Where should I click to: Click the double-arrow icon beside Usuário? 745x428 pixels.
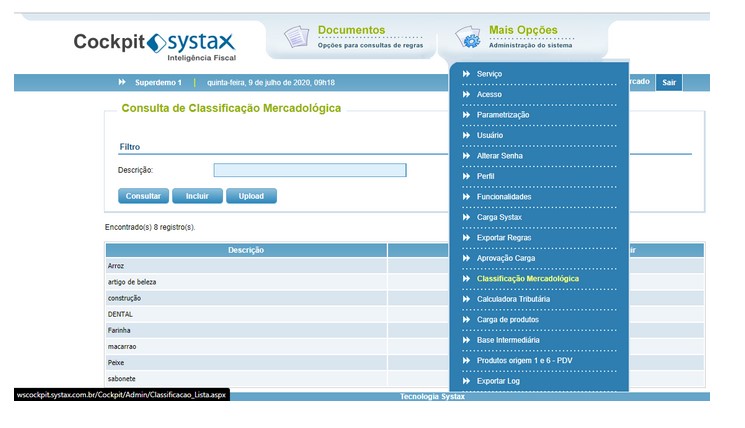466,135
